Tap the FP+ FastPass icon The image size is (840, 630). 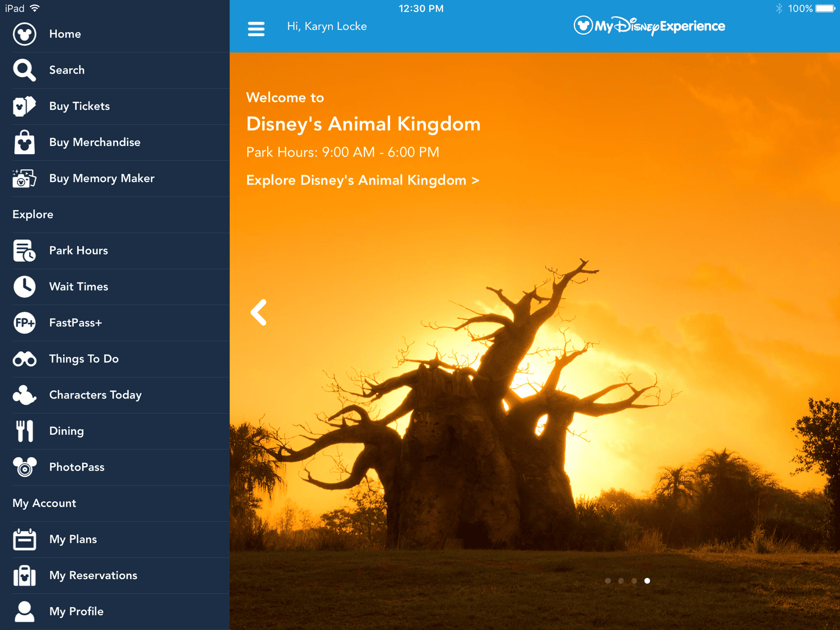coord(24,323)
